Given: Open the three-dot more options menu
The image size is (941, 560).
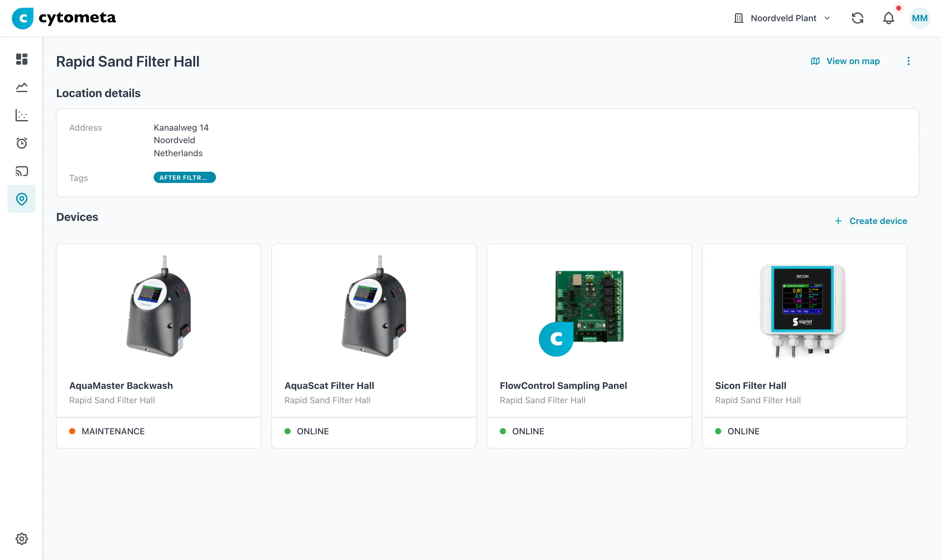Looking at the screenshot, I should click(908, 61).
